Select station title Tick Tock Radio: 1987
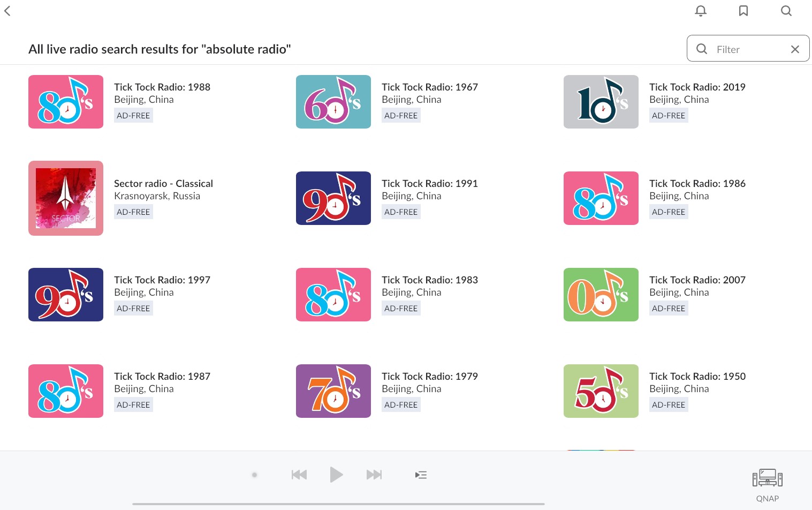This screenshot has width=812, height=510. (162, 376)
